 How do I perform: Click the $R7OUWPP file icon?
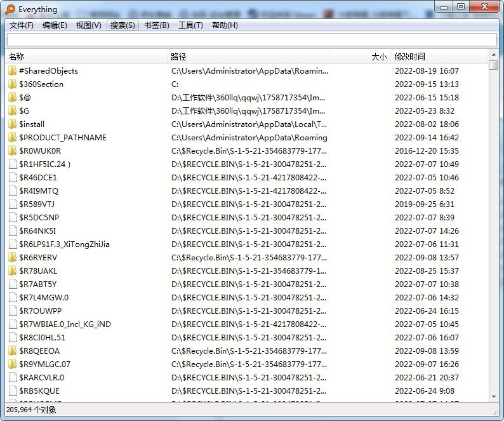point(13,311)
